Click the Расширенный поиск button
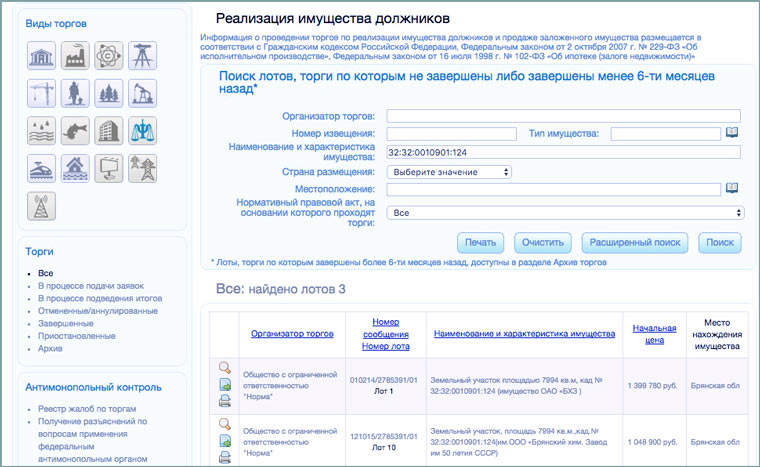This screenshot has height=467, width=760. (635, 242)
